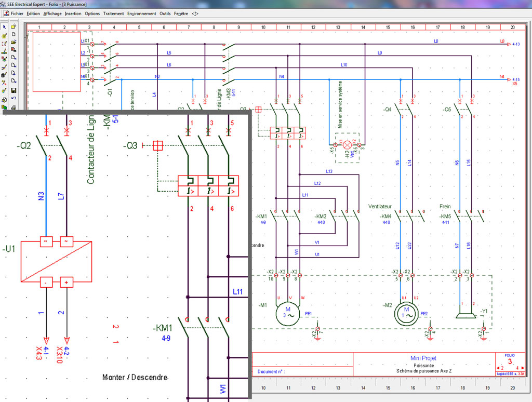Undo with the blue curved arrow icon
This screenshot has width=532, height=402.
[14, 98]
